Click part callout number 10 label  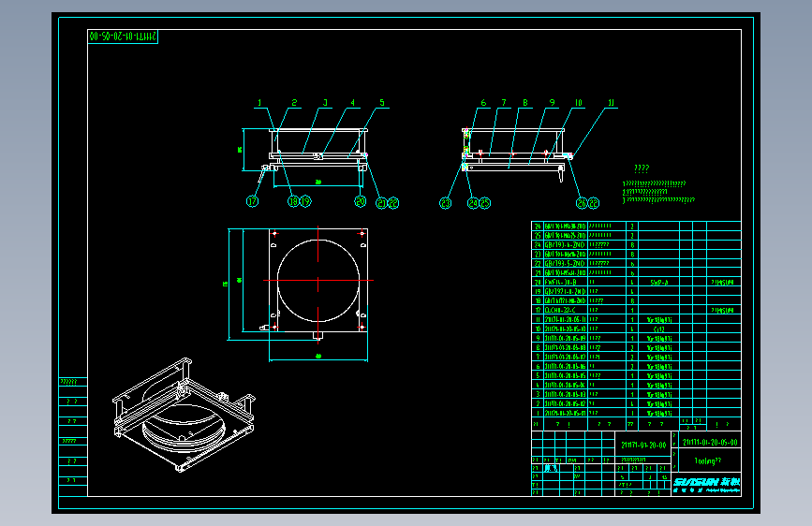[x=579, y=103]
